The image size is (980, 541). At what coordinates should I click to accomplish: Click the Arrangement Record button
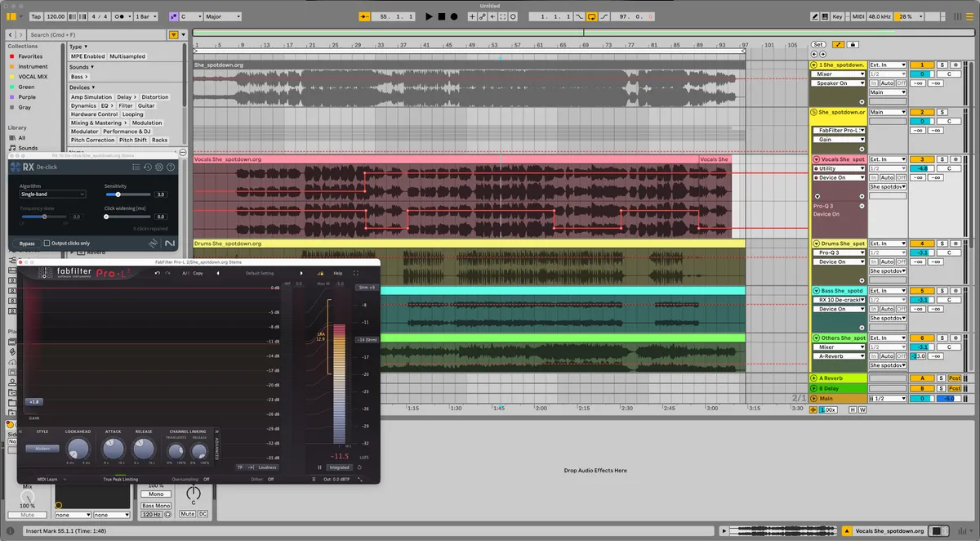pyautogui.click(x=454, y=16)
